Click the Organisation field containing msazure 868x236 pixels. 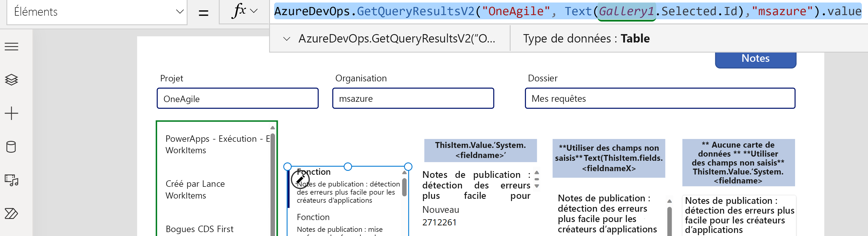pyautogui.click(x=413, y=98)
